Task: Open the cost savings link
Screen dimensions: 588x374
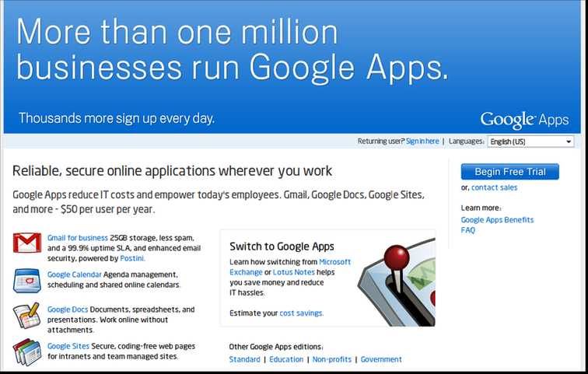Action: (301, 313)
